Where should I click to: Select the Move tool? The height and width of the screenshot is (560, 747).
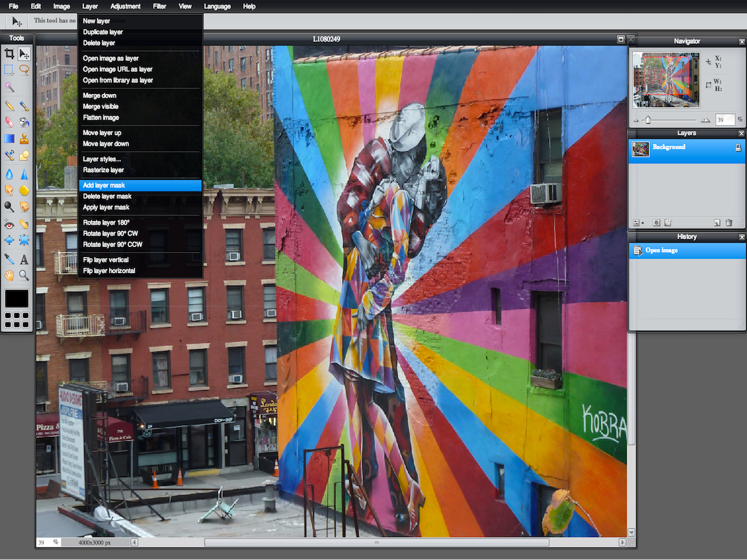(x=24, y=54)
